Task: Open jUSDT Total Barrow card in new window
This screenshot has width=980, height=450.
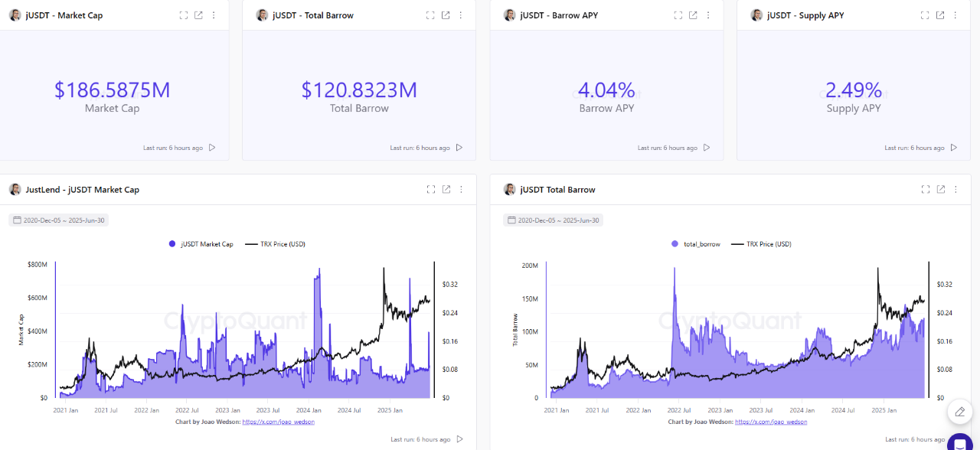Action: [x=446, y=14]
